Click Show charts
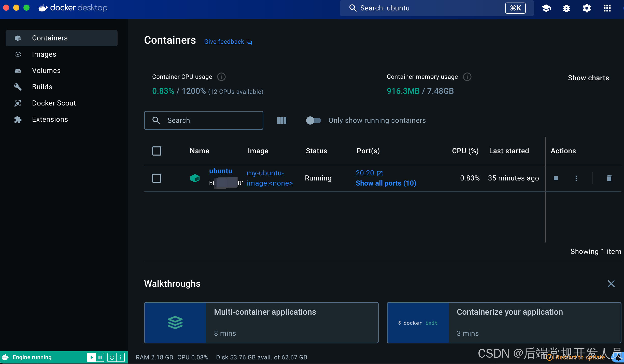Image resolution: width=624 pixels, height=364 pixels. tap(588, 78)
